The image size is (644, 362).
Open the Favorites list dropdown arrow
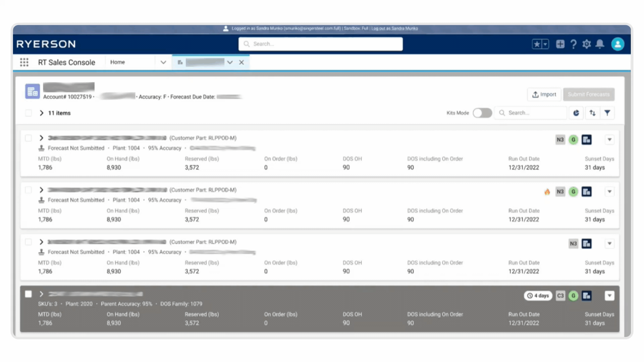coord(545,44)
